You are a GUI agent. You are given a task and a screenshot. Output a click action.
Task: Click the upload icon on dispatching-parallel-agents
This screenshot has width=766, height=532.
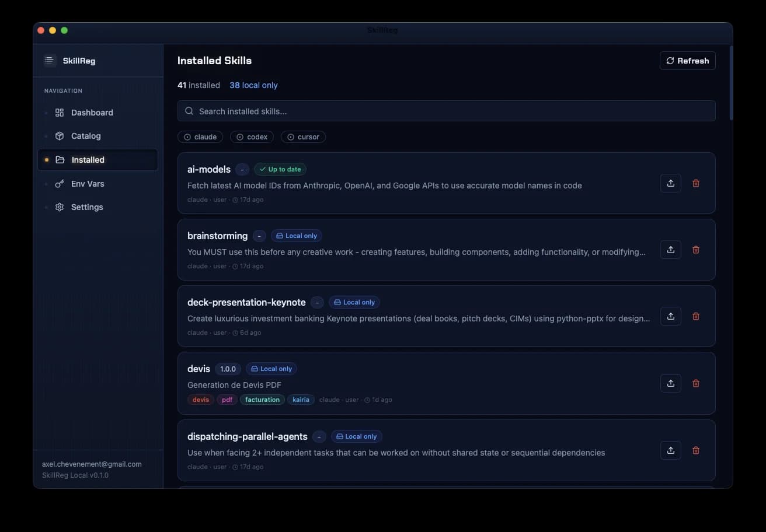coord(670,450)
